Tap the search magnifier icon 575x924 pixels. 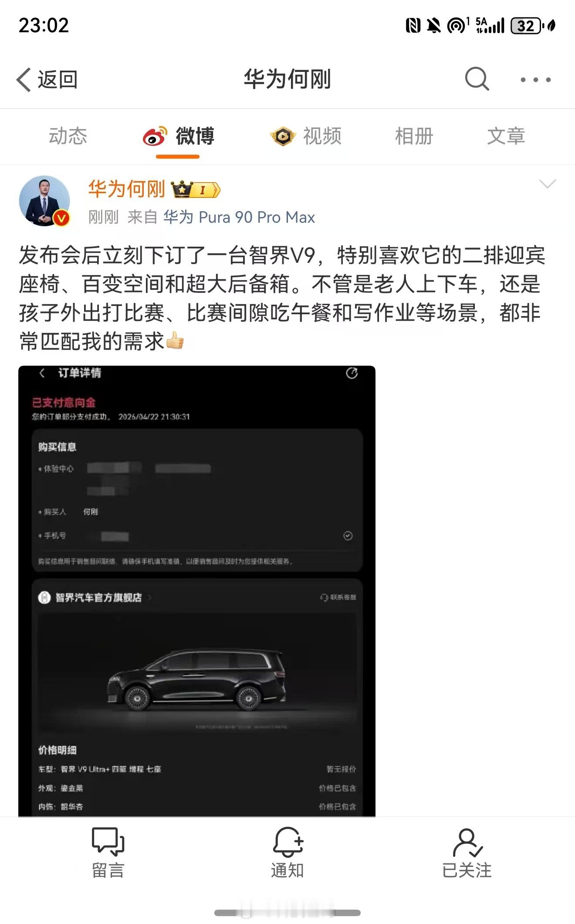pyautogui.click(x=477, y=79)
